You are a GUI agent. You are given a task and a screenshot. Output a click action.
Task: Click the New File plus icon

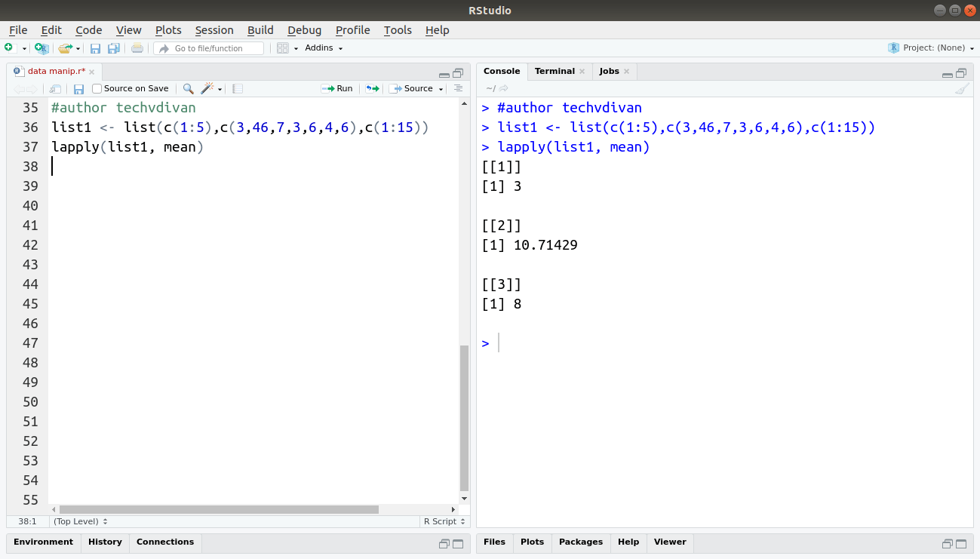(9, 48)
